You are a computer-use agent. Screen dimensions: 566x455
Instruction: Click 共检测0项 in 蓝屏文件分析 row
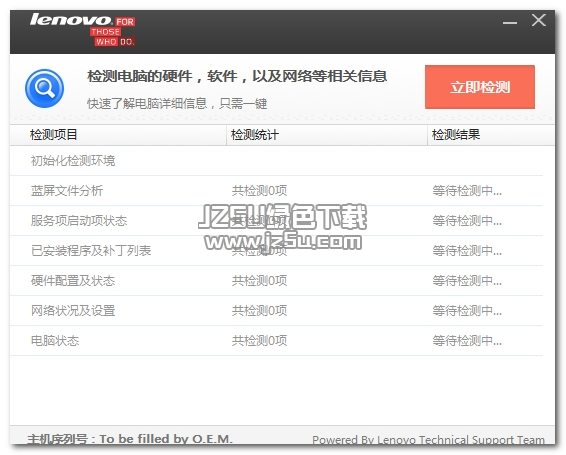(x=259, y=191)
